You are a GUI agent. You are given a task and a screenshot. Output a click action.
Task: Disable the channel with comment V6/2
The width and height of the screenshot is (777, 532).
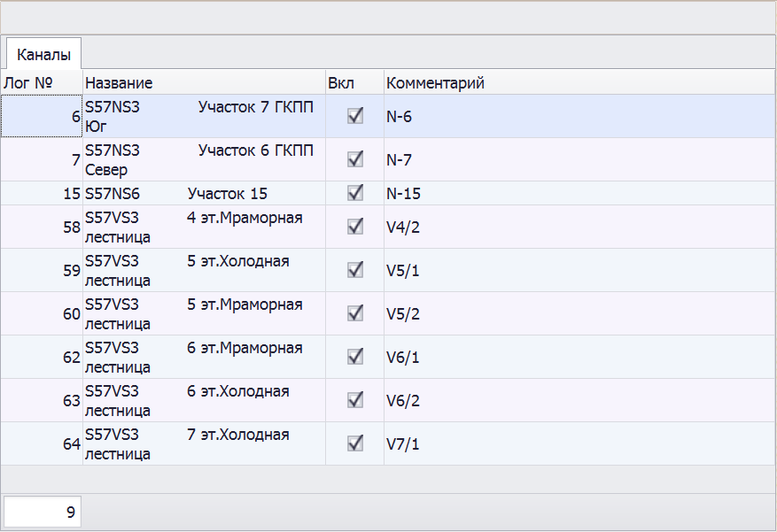point(355,400)
